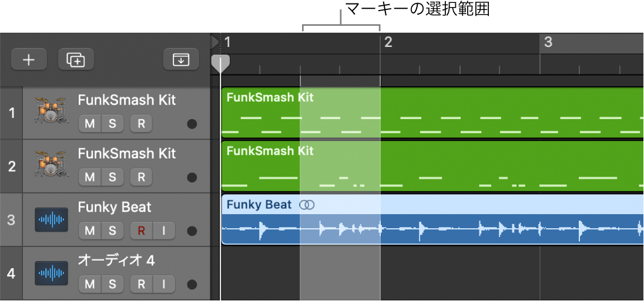The width and height of the screenshot is (644, 301).
Task: Click the marquee stripe in the ruler
Action: [340, 80]
